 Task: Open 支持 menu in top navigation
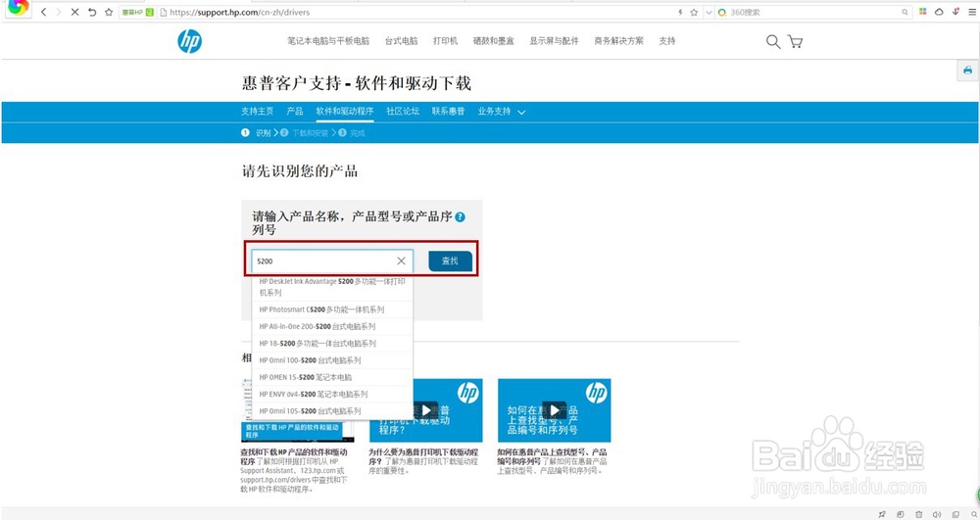click(x=666, y=41)
